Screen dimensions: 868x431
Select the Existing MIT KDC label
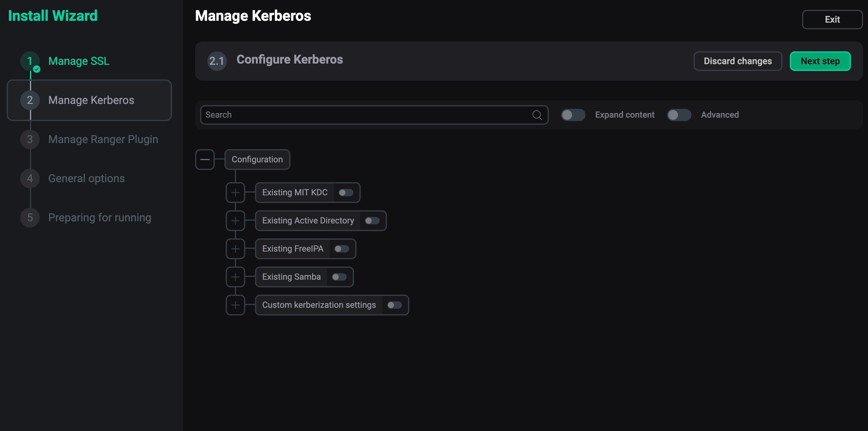(295, 193)
